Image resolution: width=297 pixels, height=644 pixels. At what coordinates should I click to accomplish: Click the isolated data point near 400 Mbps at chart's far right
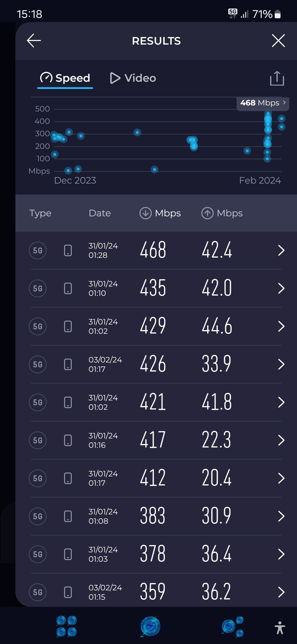[x=281, y=119]
